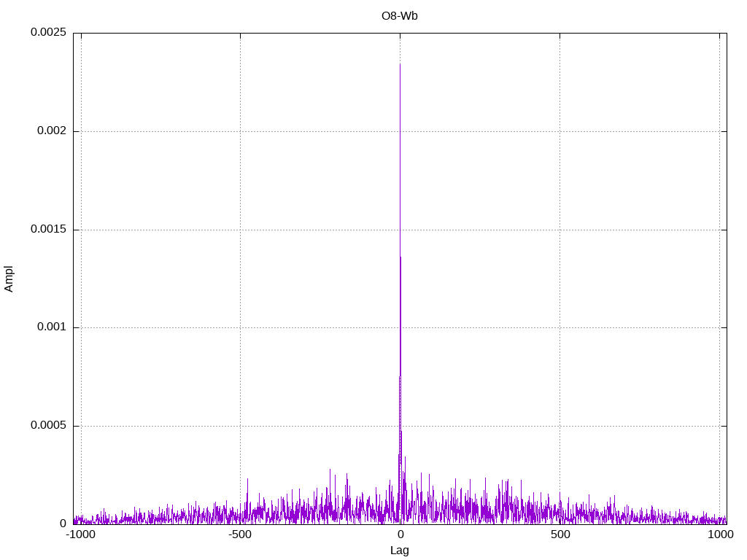Click the -1000 x-axis tick label

[81, 535]
